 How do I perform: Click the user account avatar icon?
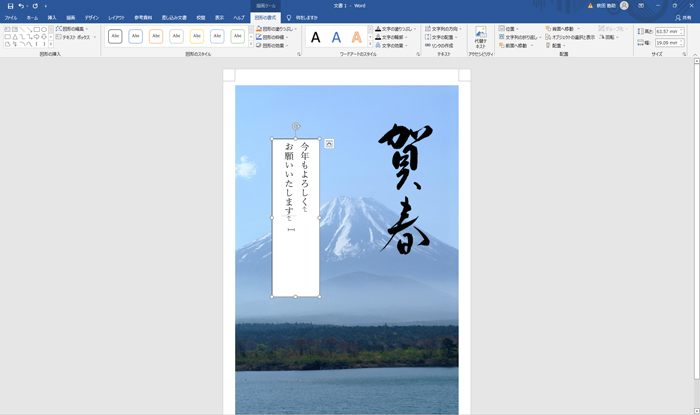coord(625,6)
